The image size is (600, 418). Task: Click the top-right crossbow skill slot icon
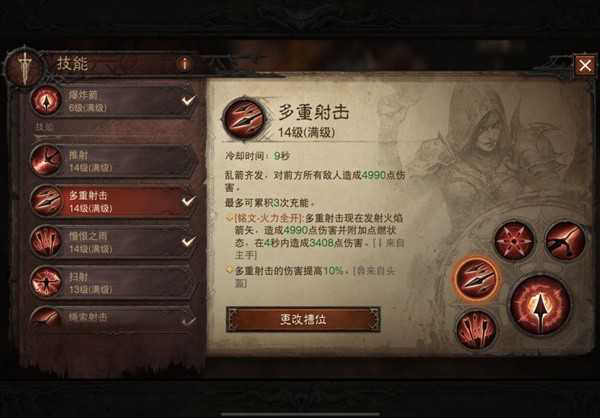pos(565,241)
